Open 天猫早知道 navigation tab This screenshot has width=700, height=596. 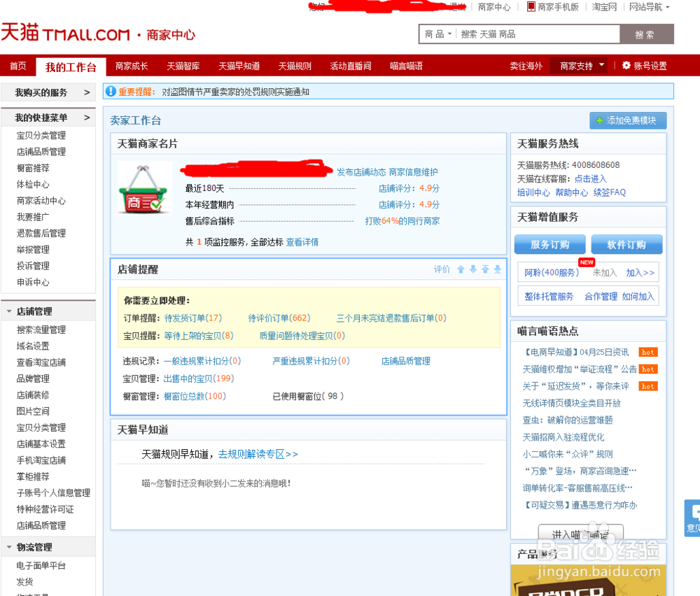[239, 66]
